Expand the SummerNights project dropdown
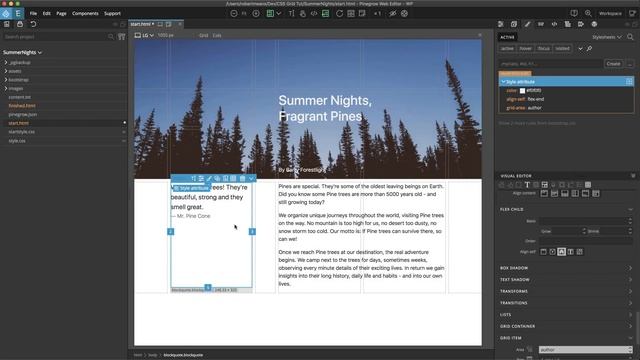Image resolution: width=640 pixels, height=360 pixels. [22, 52]
